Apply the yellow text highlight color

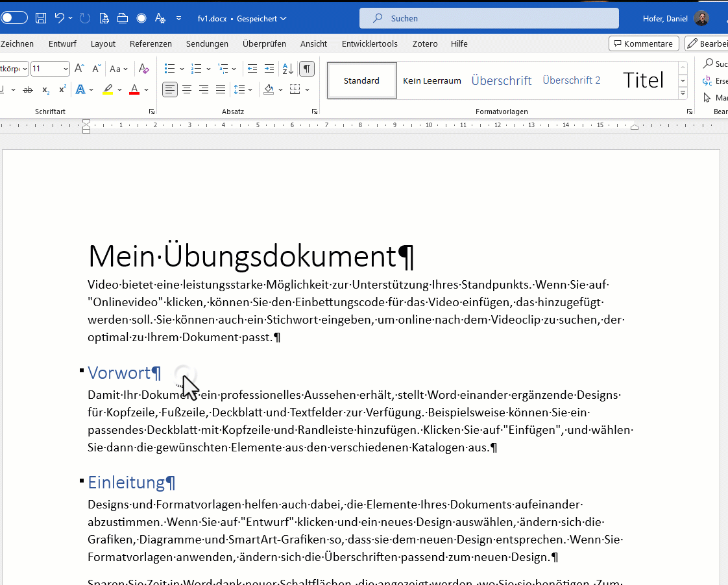[x=108, y=90]
